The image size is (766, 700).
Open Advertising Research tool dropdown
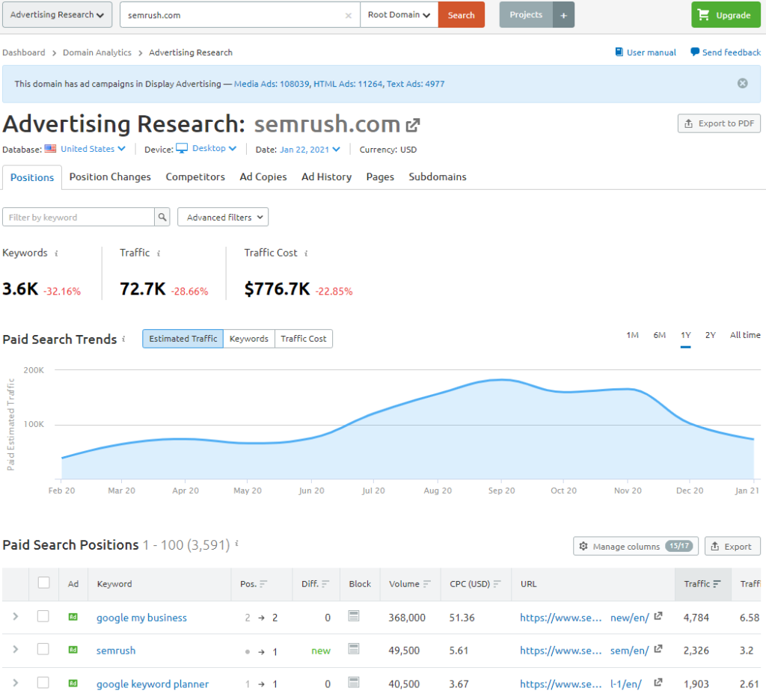click(x=57, y=15)
